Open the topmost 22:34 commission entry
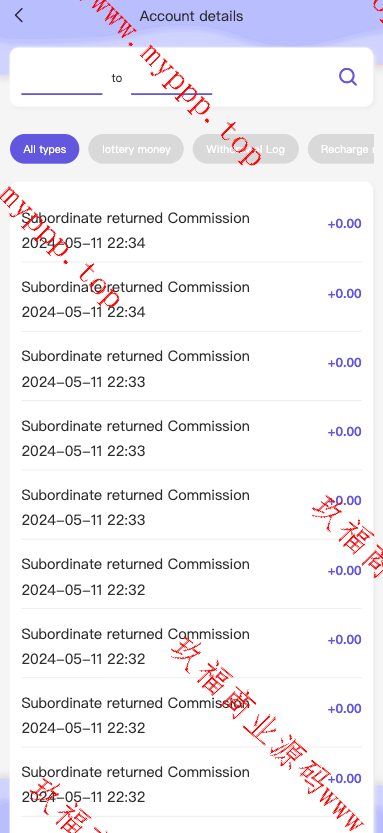The width and height of the screenshot is (383, 833). click(191, 230)
